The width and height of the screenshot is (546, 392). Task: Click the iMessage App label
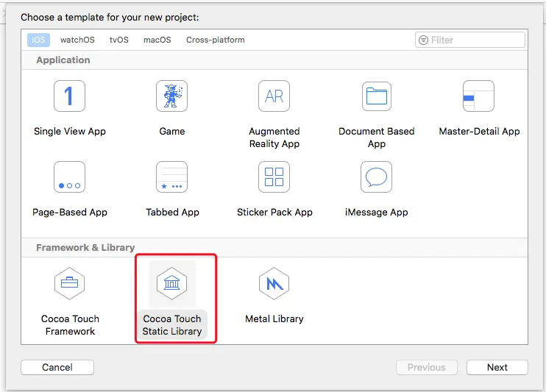[x=377, y=212]
